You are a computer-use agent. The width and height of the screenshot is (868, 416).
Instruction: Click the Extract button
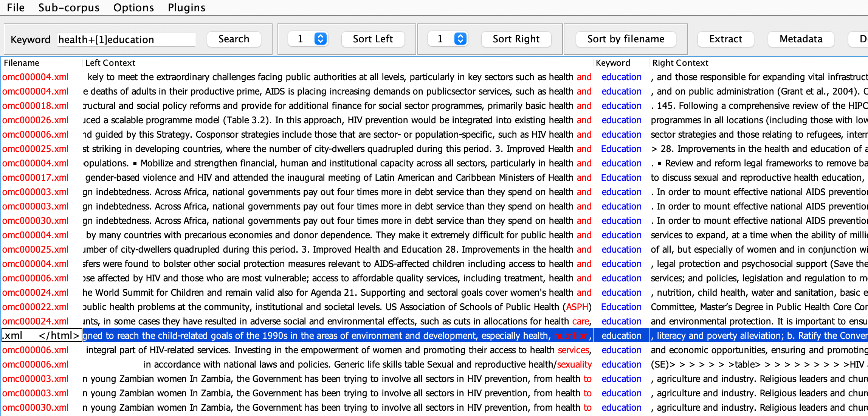[725, 39]
